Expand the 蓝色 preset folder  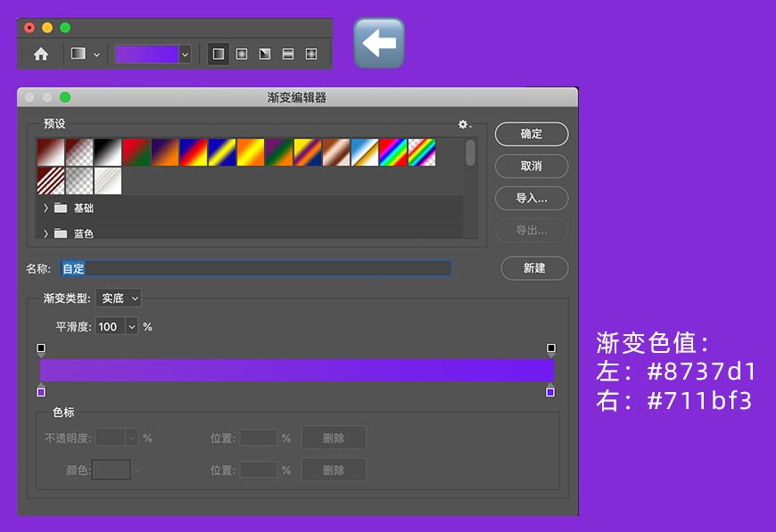(45, 233)
